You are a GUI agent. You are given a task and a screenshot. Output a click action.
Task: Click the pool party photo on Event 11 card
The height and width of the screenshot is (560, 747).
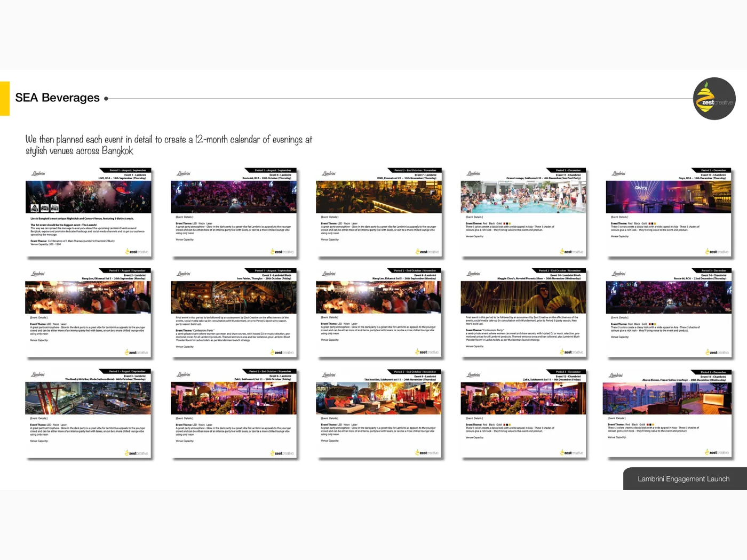click(x=523, y=197)
